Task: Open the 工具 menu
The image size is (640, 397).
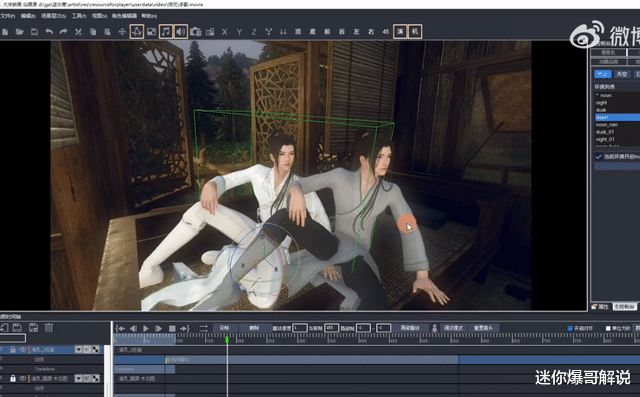Action: tap(79, 16)
